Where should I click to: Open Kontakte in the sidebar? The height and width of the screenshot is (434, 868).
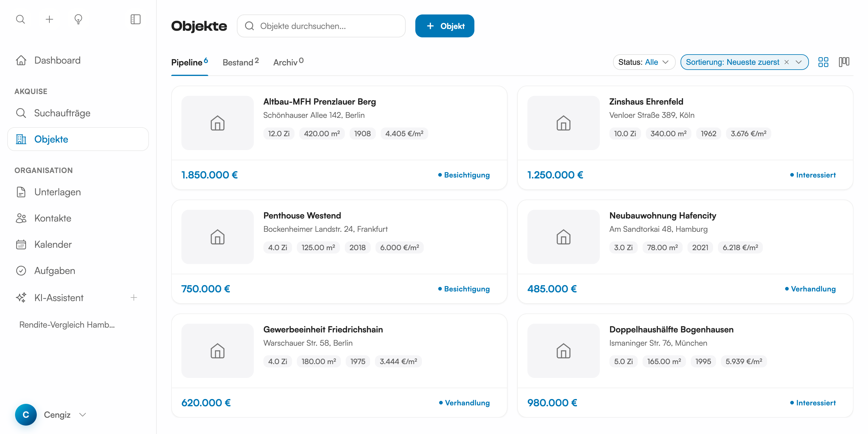pos(52,218)
